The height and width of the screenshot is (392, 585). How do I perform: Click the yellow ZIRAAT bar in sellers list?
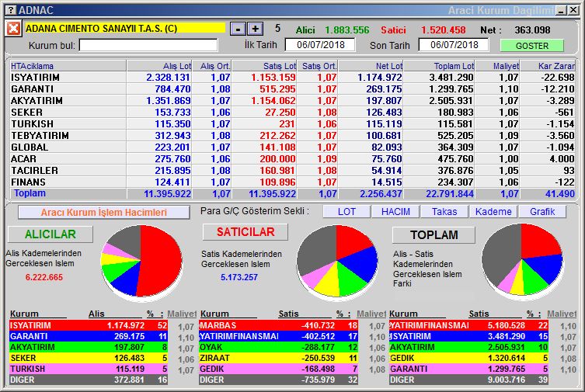coord(278,358)
